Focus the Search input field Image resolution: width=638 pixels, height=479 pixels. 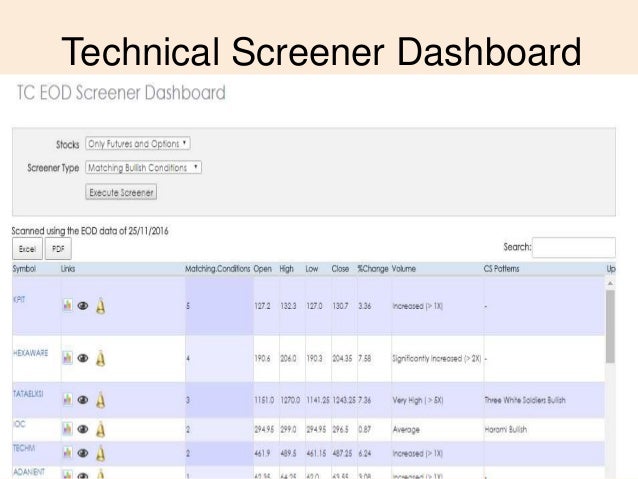point(574,247)
